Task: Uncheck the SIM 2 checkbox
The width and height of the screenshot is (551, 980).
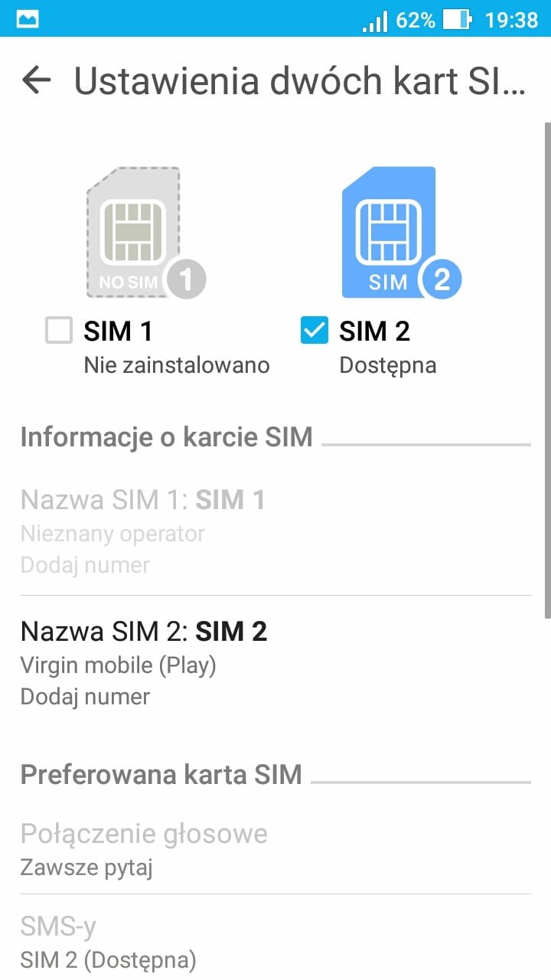Action: coord(315,332)
